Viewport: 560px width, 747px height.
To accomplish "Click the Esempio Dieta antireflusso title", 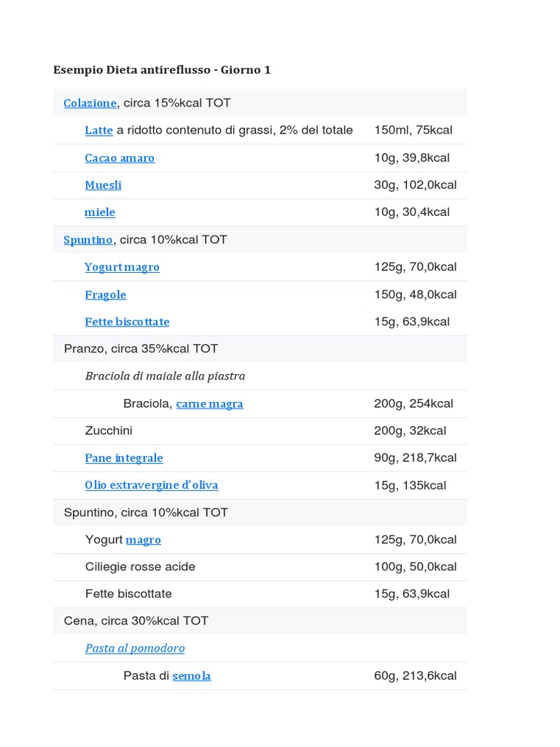I will tap(162, 70).
